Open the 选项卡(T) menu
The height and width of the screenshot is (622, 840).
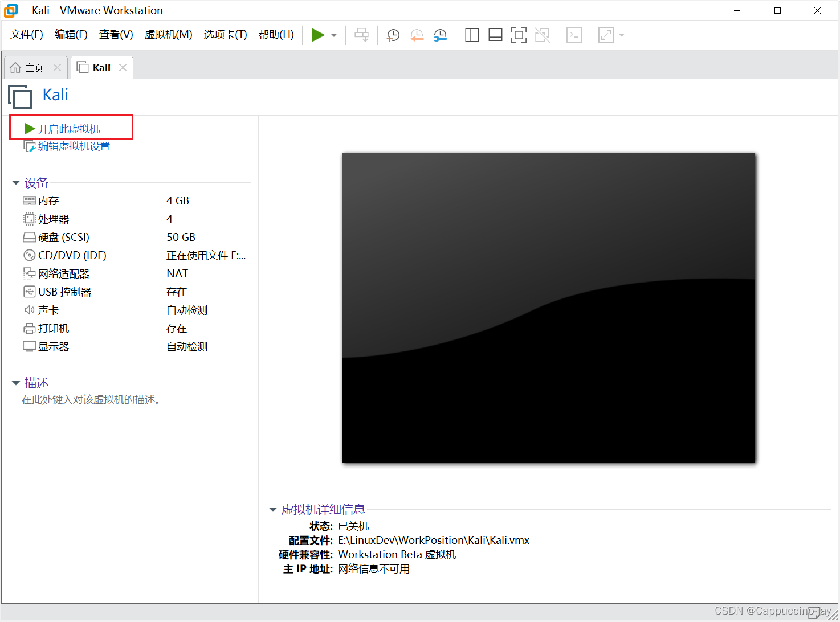pyautogui.click(x=226, y=35)
